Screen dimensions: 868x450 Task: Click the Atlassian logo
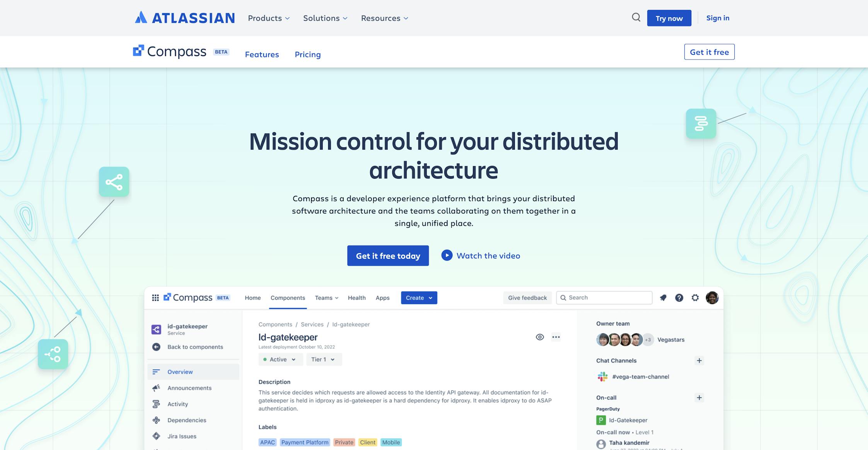pos(185,18)
